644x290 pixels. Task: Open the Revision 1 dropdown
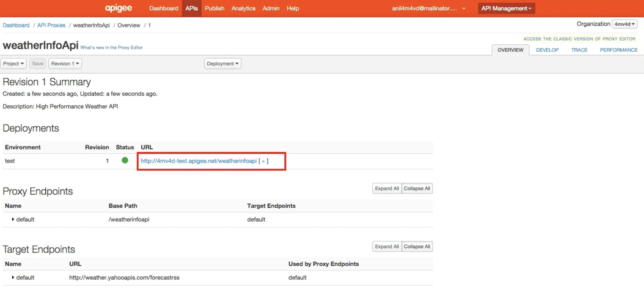coord(65,63)
